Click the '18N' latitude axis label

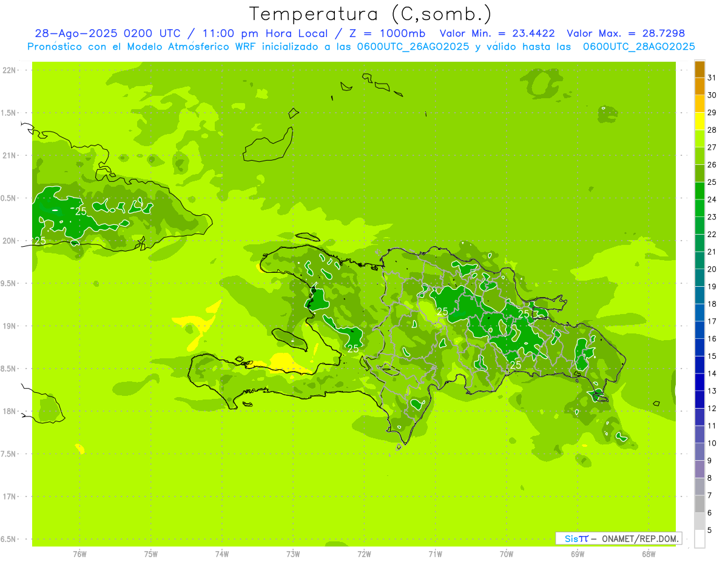(x=9, y=412)
